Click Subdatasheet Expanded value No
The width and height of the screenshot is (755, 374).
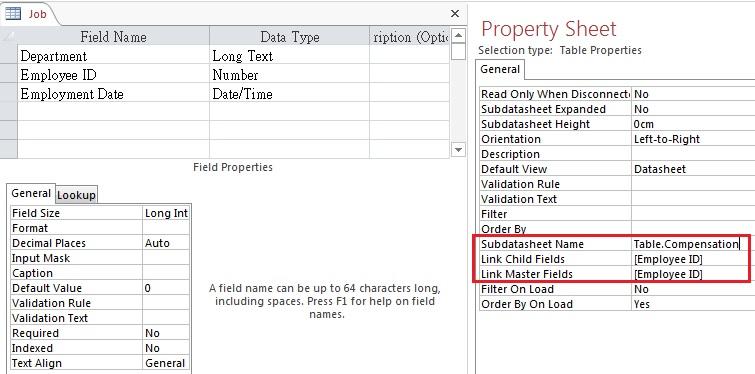coord(693,109)
